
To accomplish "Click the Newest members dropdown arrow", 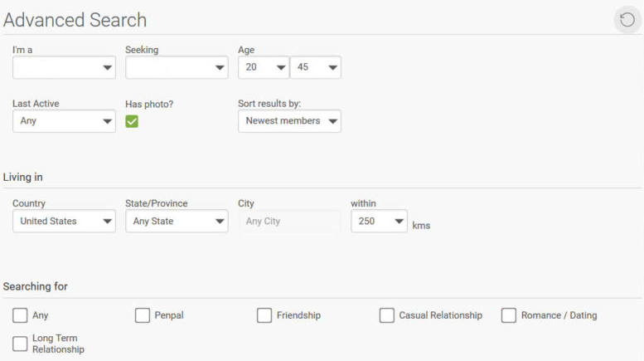I will coord(332,121).
